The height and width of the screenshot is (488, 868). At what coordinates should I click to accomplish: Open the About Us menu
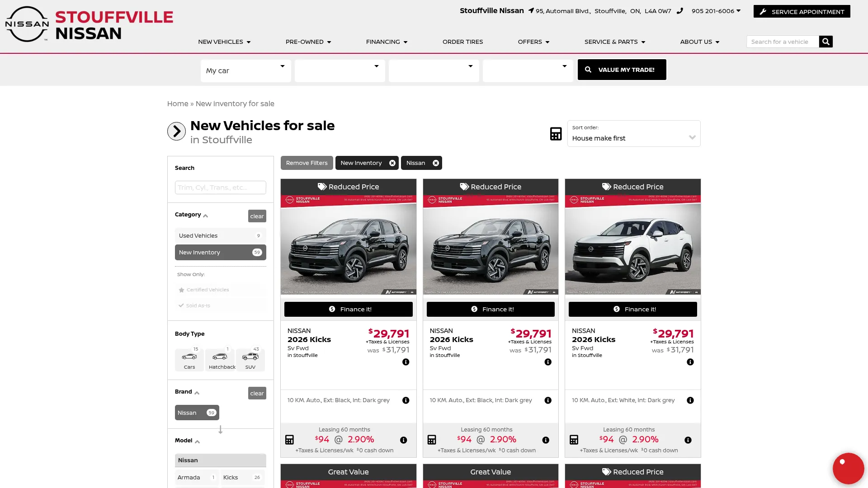(699, 42)
